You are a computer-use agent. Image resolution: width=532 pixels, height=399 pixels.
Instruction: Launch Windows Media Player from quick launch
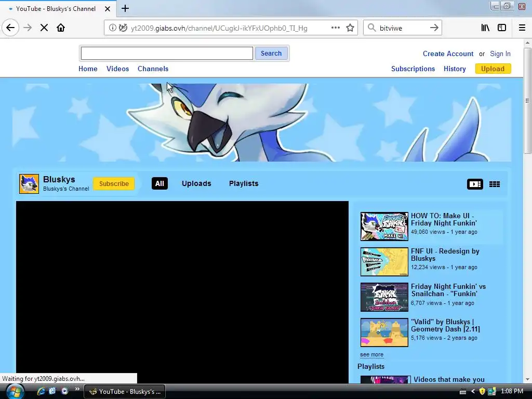click(64, 391)
